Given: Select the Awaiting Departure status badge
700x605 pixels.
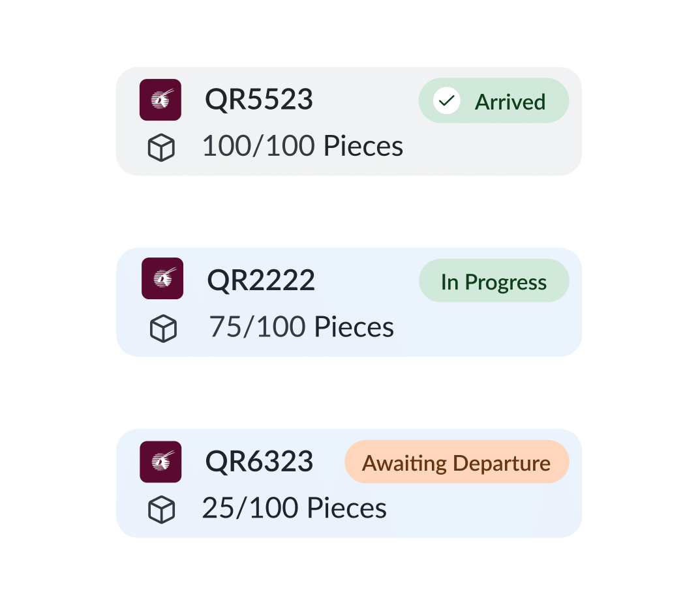Looking at the screenshot, I should [x=457, y=462].
